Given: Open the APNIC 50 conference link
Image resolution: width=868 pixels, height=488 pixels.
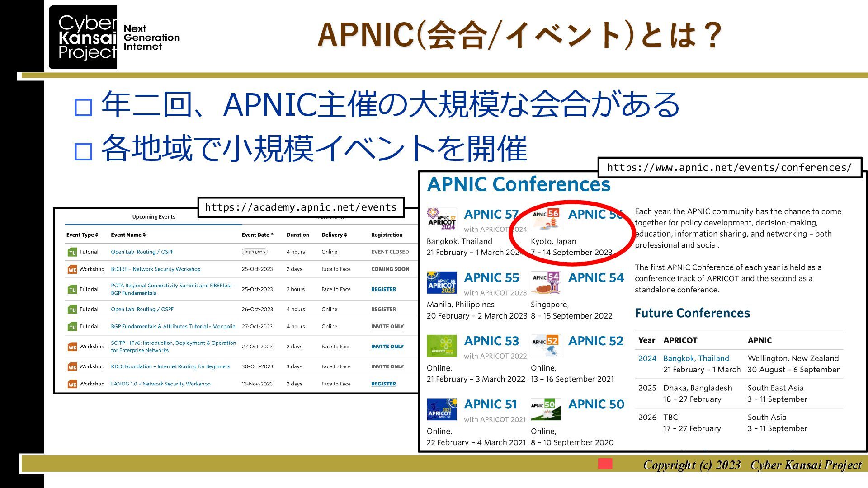Looking at the screenshot, I should coord(596,404).
